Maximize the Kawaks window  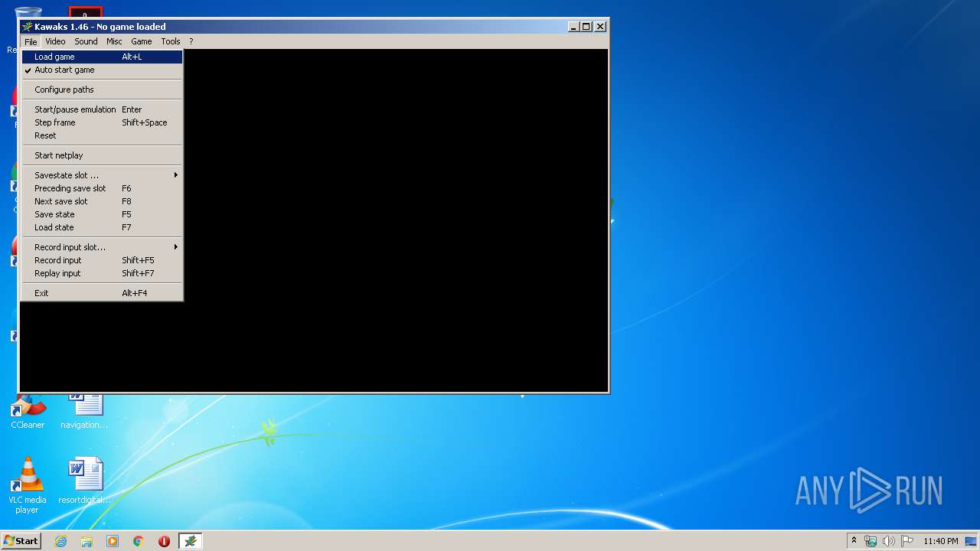(586, 27)
